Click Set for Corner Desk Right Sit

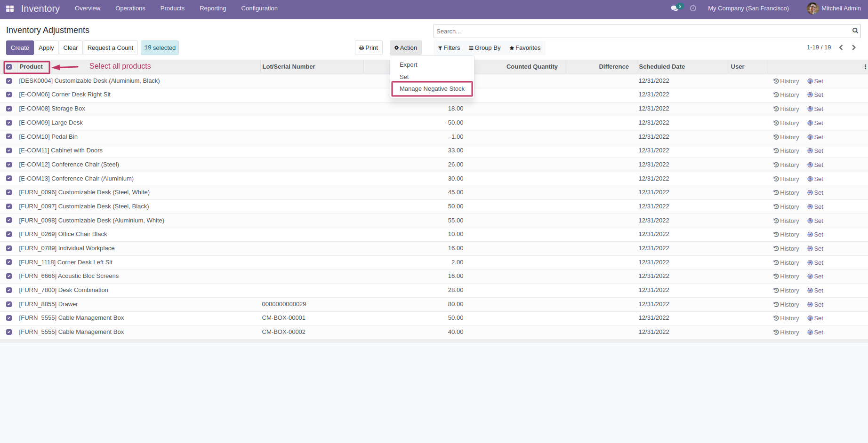pos(815,95)
